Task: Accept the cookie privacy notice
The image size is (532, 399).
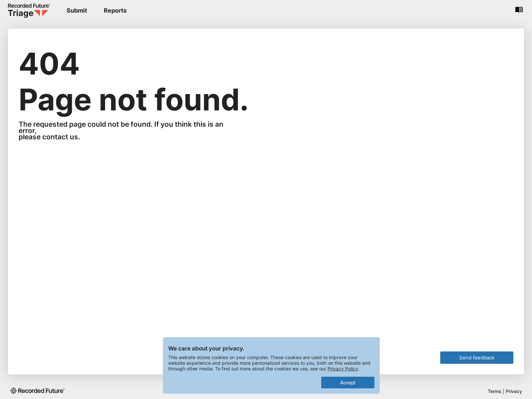Action: coord(348,382)
